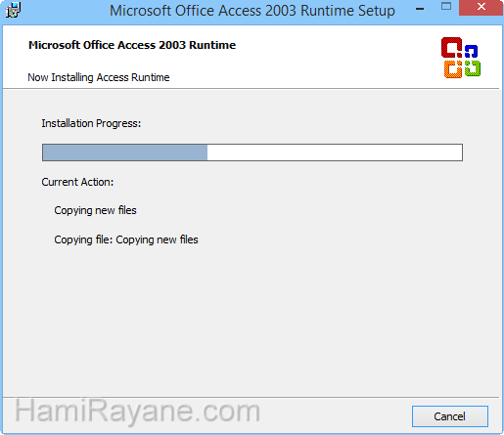Screen dimensions: 504x435
Task: Click the disabled maximize button
Action: 446,7
